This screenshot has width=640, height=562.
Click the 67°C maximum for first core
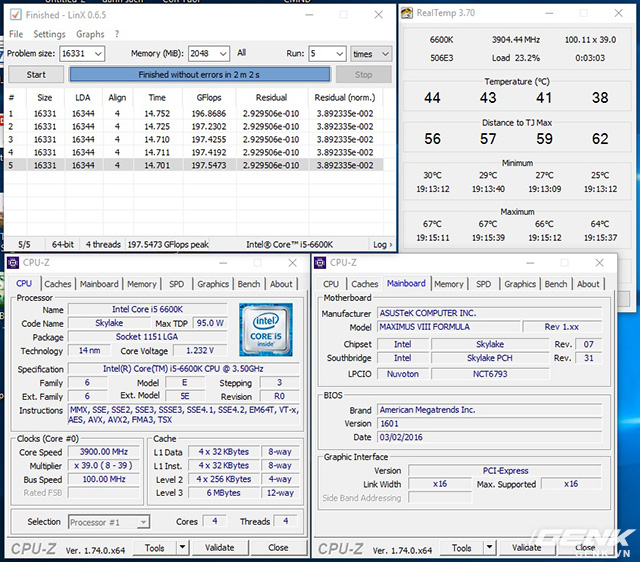432,224
